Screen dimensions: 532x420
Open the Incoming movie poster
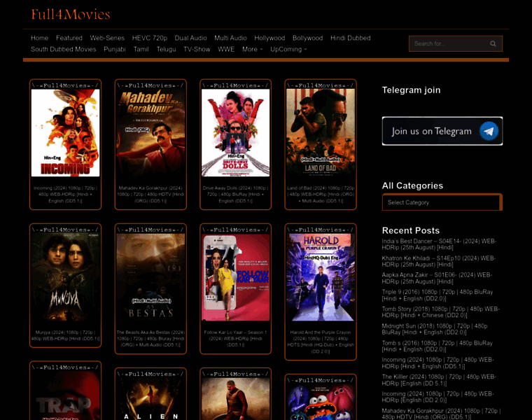tap(66, 132)
